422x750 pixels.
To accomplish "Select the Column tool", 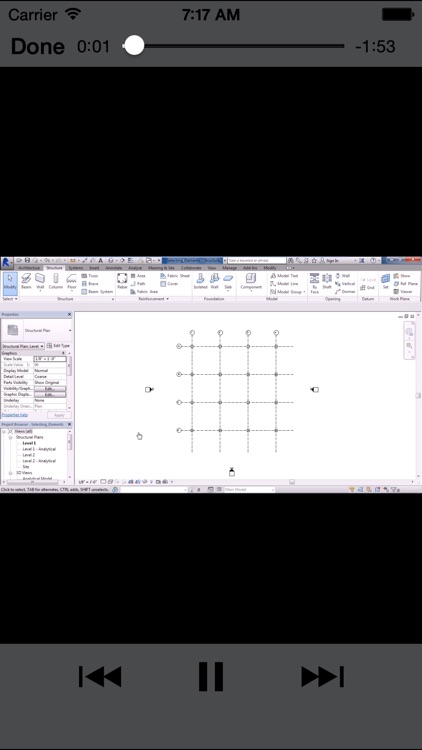I will coord(56,283).
